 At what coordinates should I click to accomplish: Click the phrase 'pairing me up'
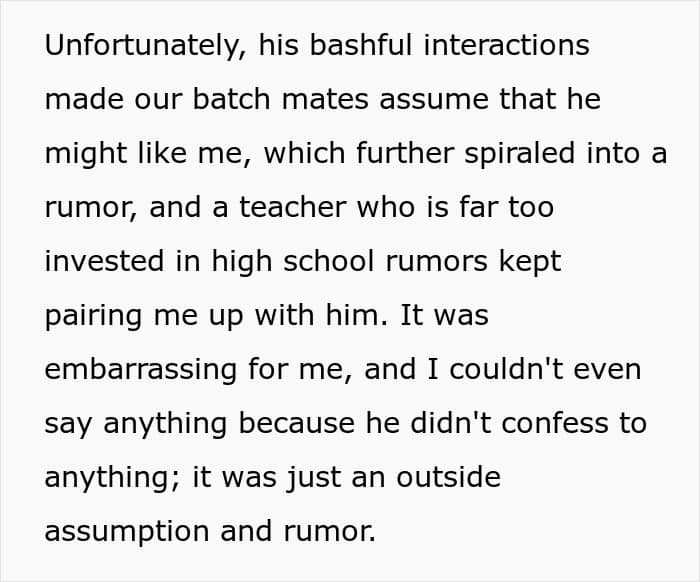[144, 316]
